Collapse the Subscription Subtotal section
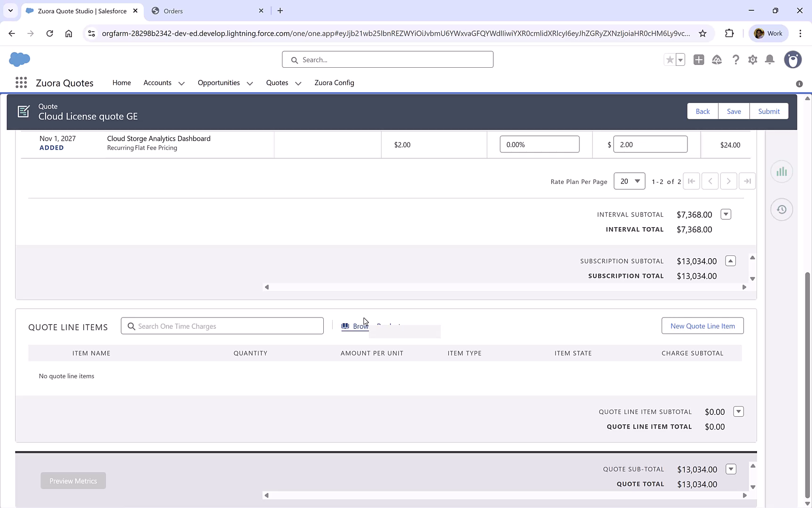This screenshot has width=812, height=508. coord(730,261)
